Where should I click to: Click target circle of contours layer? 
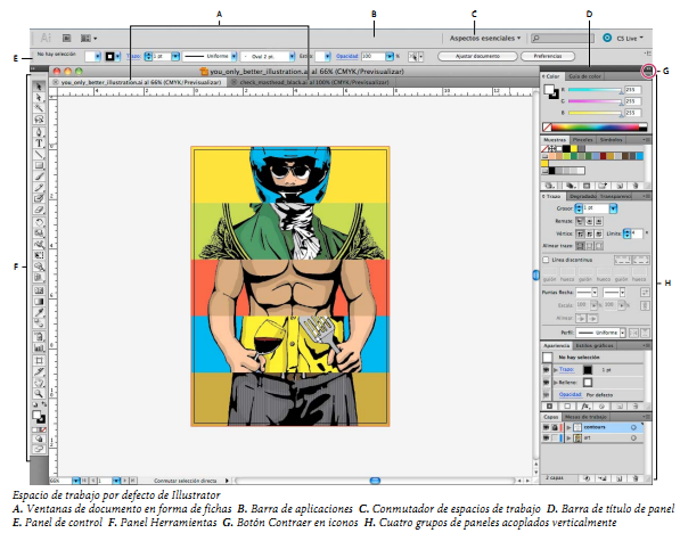click(634, 427)
